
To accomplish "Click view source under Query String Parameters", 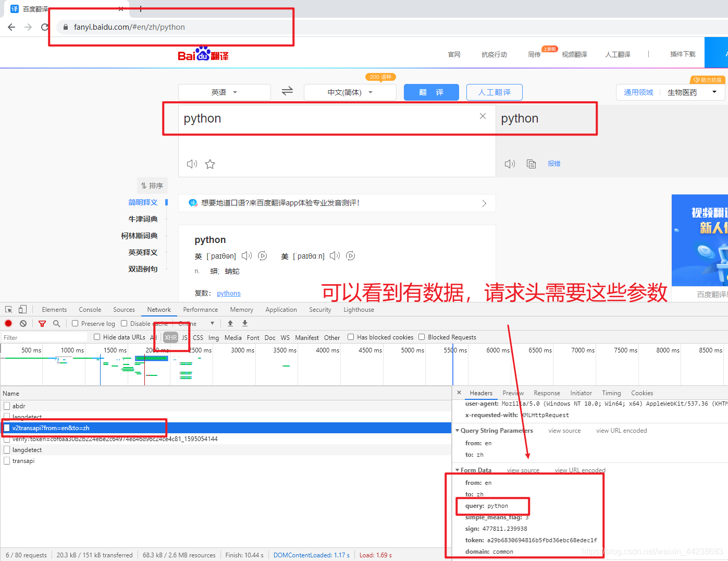I will (564, 431).
